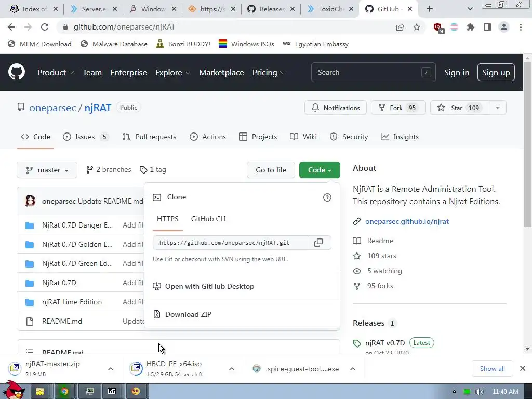Open options for HBCD_PE_x64.iso download
Image resolution: width=532 pixels, height=399 pixels.
[232, 369]
